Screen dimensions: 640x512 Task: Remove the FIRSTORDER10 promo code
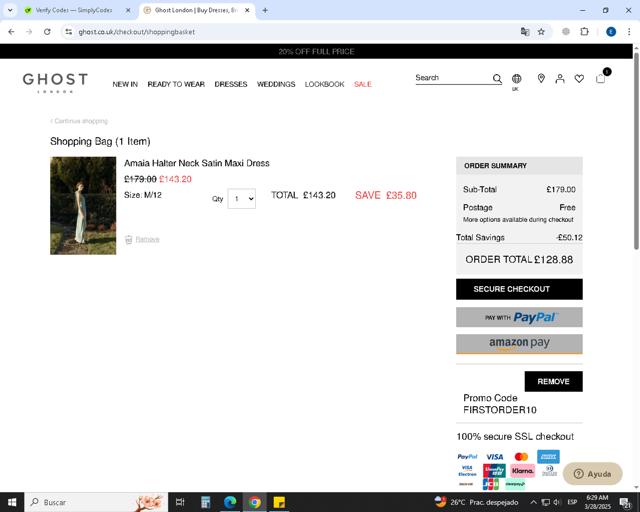[x=553, y=381]
